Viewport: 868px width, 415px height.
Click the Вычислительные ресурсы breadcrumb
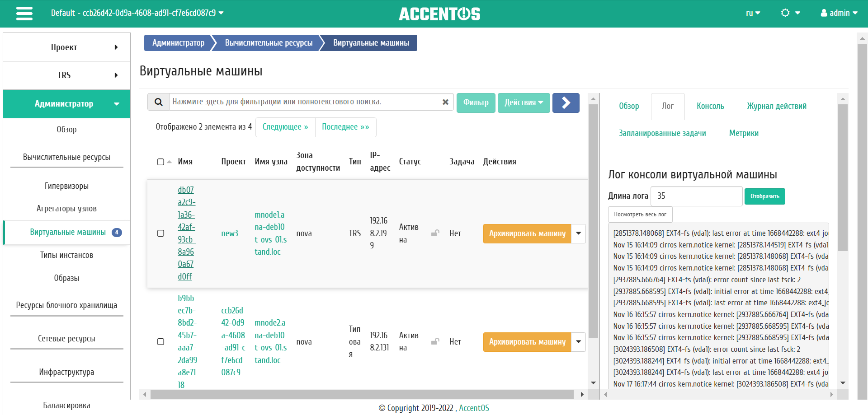269,43
